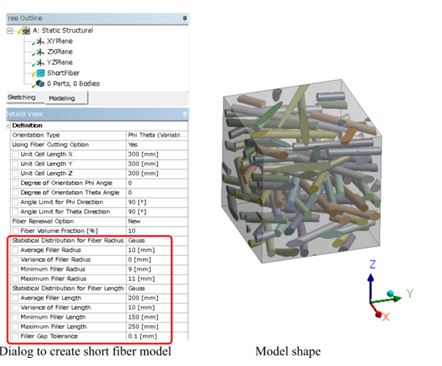The image size is (442, 366).
Task: Click the 0 Parts, 0 Bodies icon
Action: point(40,84)
